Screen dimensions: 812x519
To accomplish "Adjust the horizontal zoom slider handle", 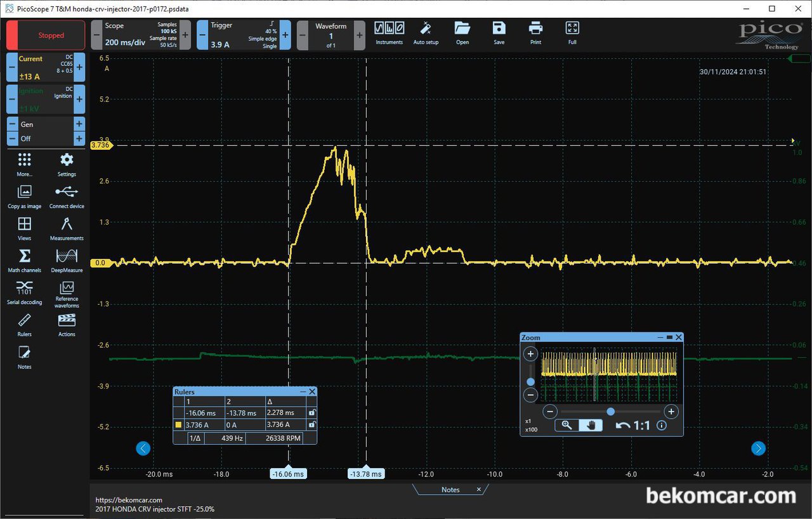I will pos(610,411).
